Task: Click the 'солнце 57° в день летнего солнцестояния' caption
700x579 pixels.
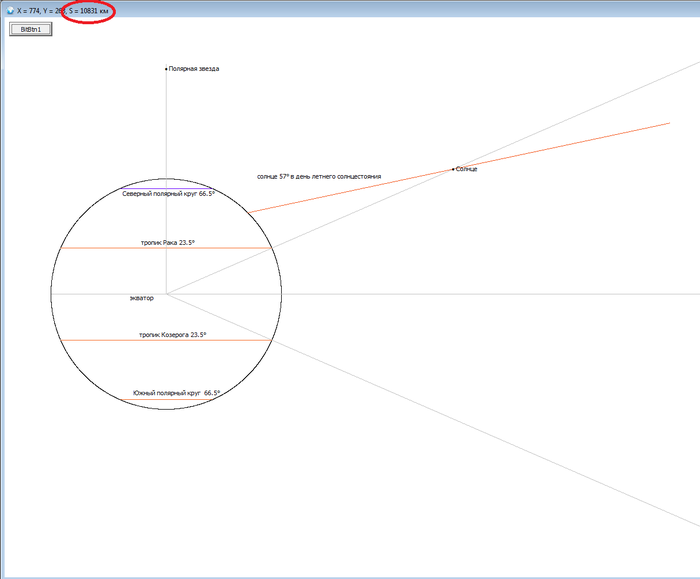Action: pyautogui.click(x=318, y=176)
